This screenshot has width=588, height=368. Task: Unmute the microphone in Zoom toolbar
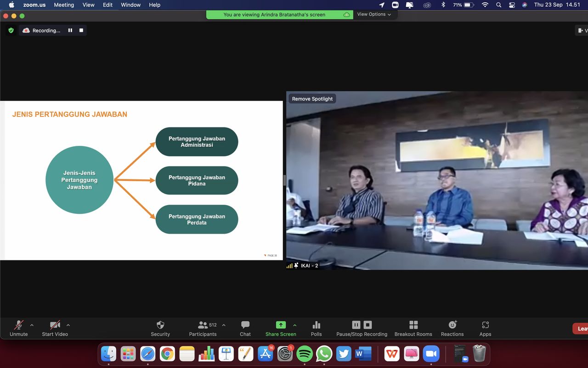19,328
